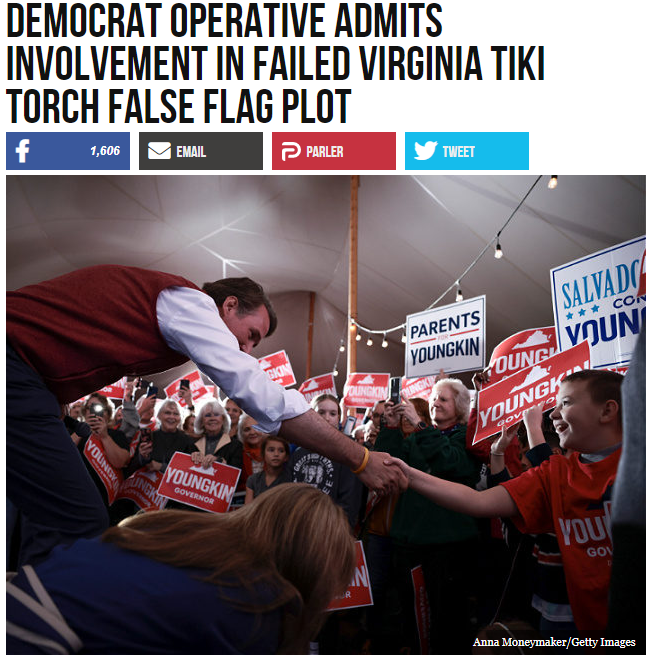Click the 'Parents for Youngkin' sign in photo
Viewport: 653px width, 669px height.
click(445, 336)
